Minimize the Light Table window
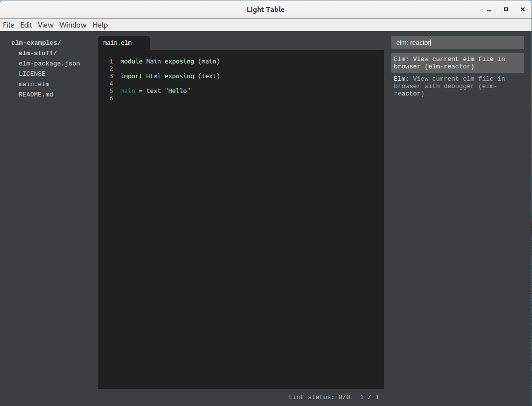Viewport: 532px width, 406px height. [489, 9]
